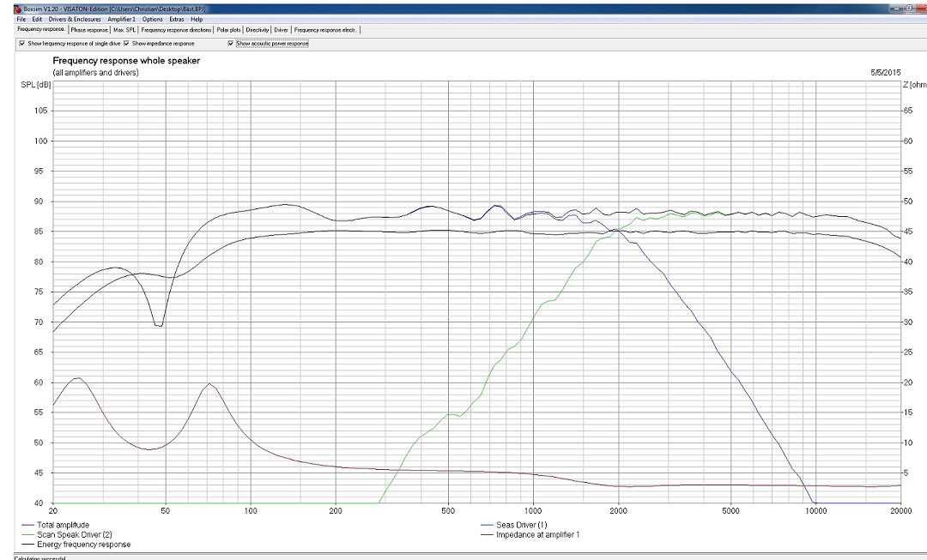Image resolution: width=927 pixels, height=560 pixels.
Task: Switch to the Frequency response tab
Action: [x=41, y=29]
